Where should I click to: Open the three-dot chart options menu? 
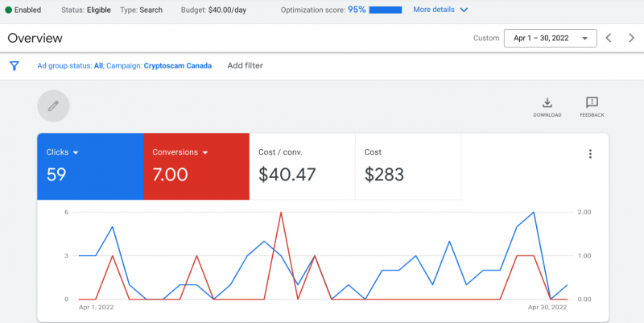click(590, 154)
